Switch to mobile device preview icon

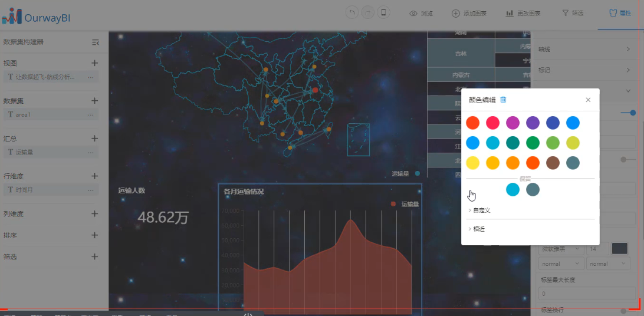pyautogui.click(x=384, y=13)
